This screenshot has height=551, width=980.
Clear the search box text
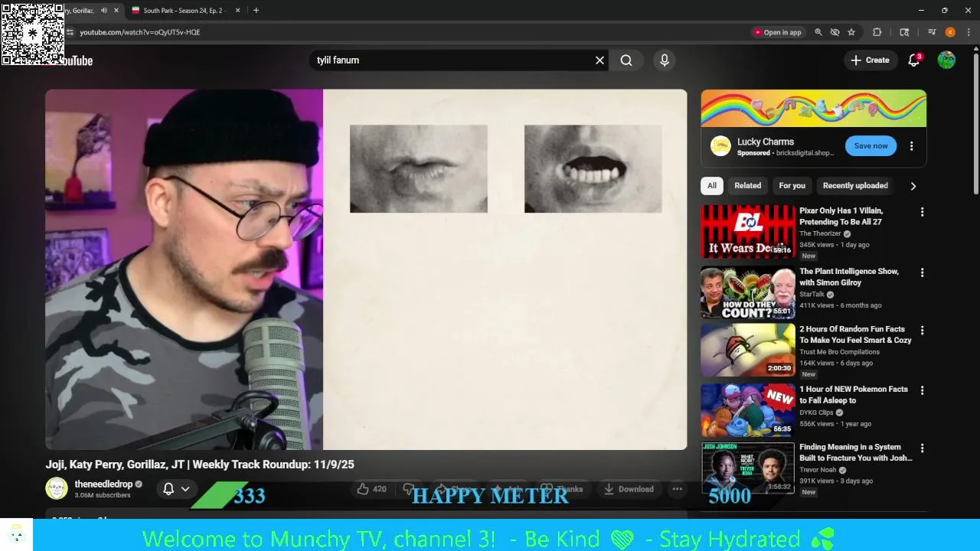coord(599,60)
